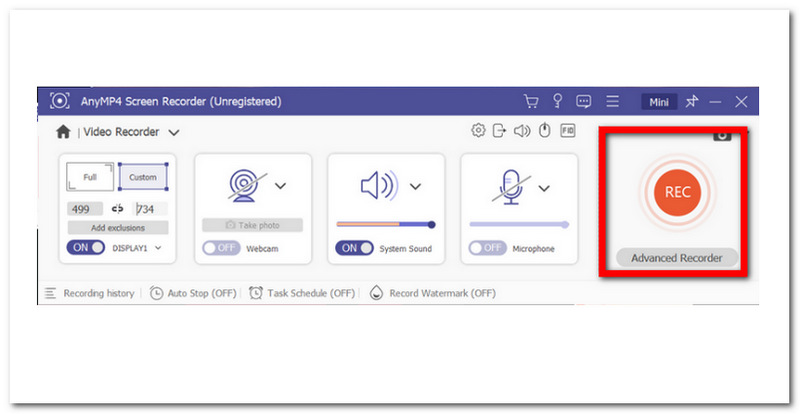Turn on the Microphone toggle
The height and width of the screenshot is (414, 800).
coord(487,248)
